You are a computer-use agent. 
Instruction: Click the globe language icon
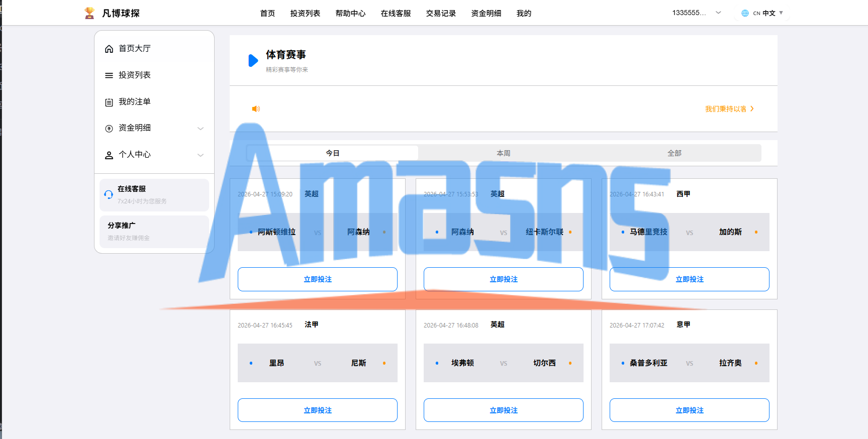click(x=745, y=13)
